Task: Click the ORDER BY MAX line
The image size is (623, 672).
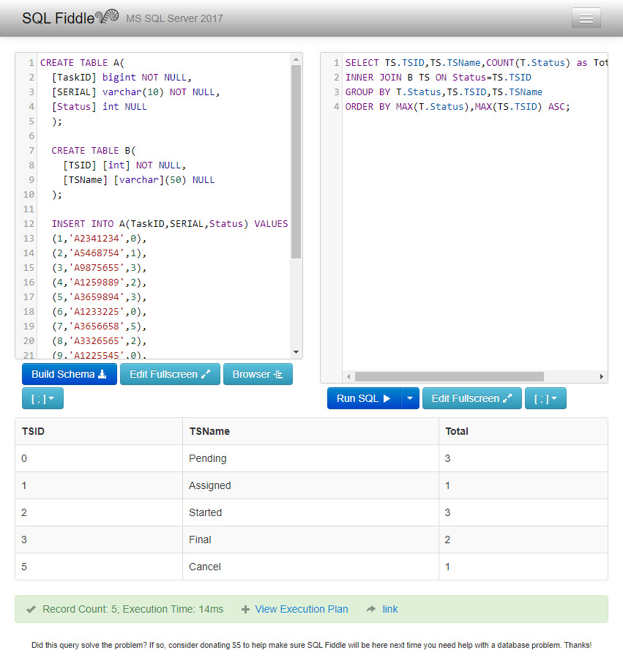Action: coord(458,106)
